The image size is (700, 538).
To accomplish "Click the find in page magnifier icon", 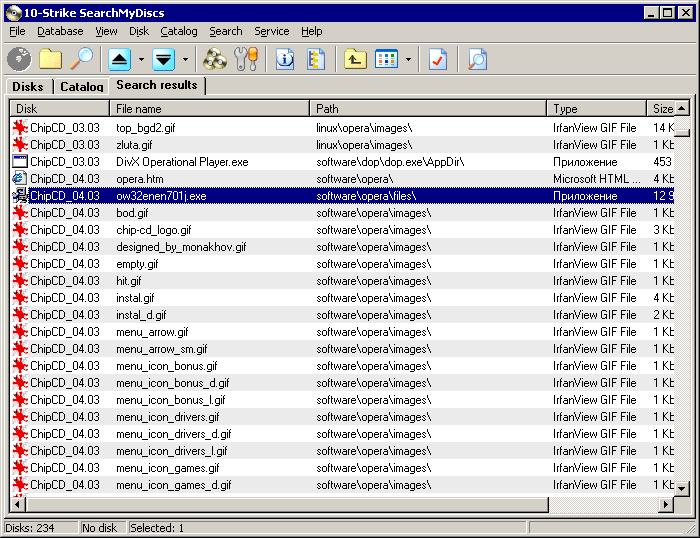I will coord(477,59).
